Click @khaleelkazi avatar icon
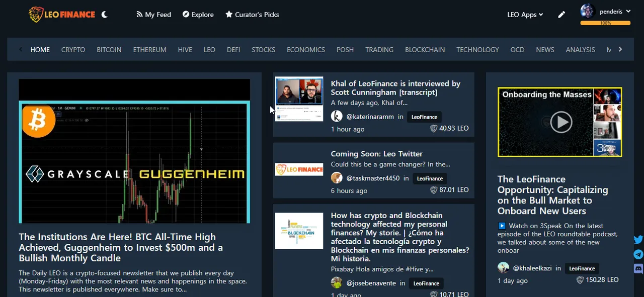Viewport: 644px width, 297px height. 503,268
